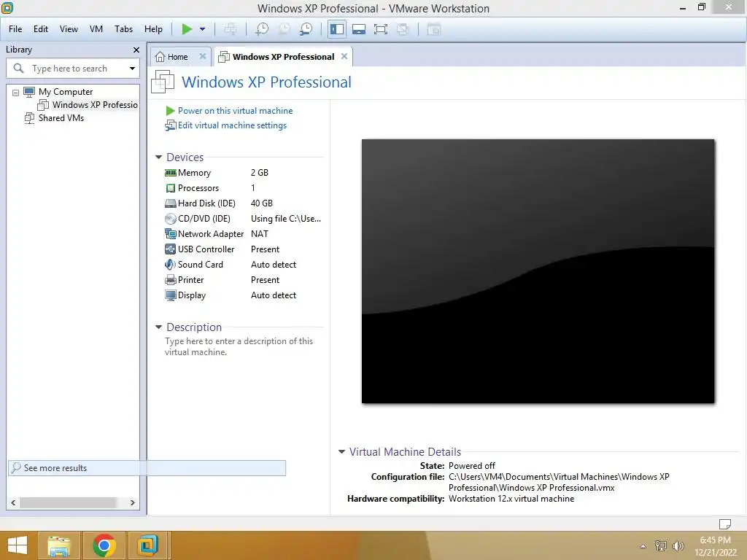Click the console view toolbar icon
Image resolution: width=747 pixels, height=560 pixels.
[x=433, y=29]
